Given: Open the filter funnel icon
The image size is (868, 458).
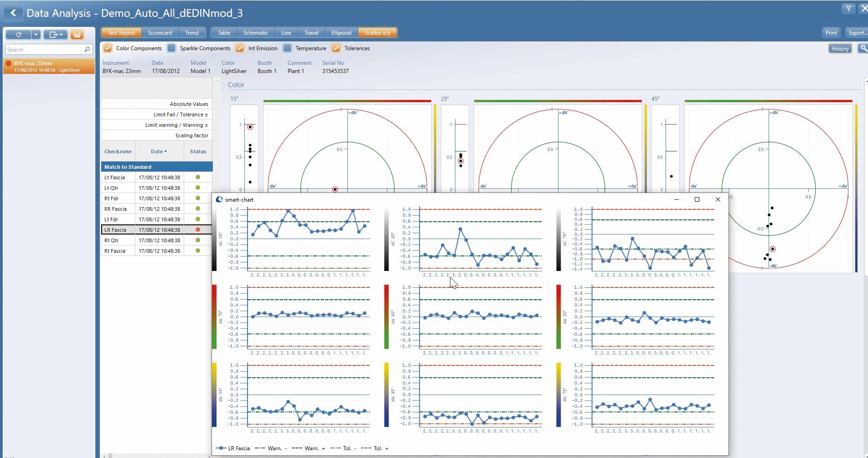Looking at the screenshot, I should (x=848, y=8).
